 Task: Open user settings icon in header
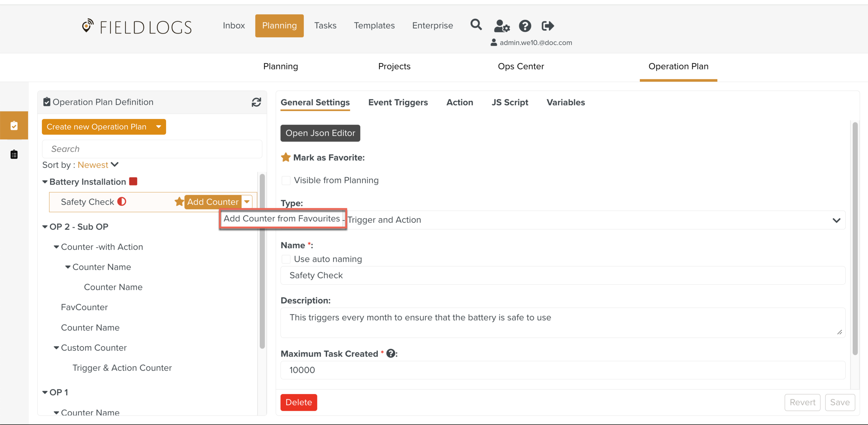501,26
